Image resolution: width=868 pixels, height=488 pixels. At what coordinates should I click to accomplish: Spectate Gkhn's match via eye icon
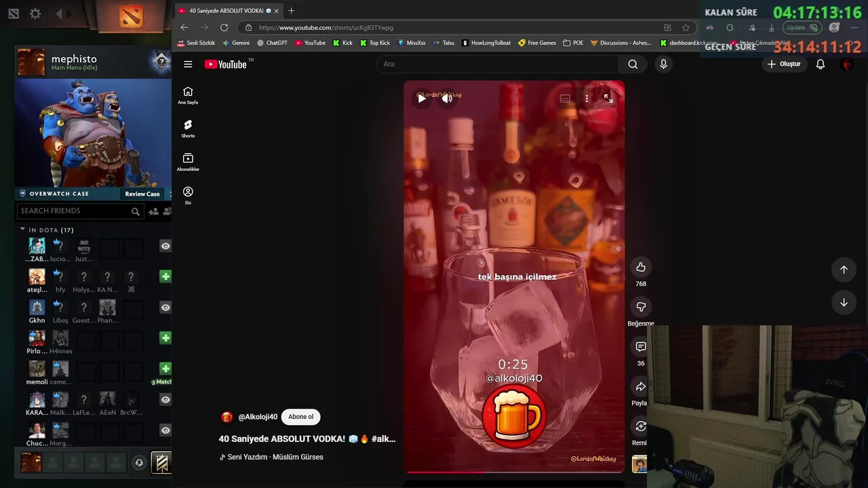pyautogui.click(x=165, y=307)
